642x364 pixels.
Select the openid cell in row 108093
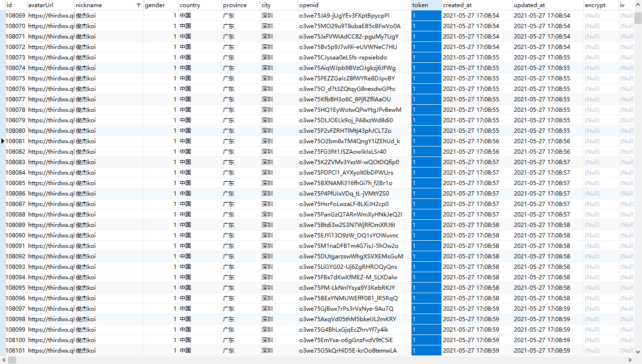click(x=354, y=267)
